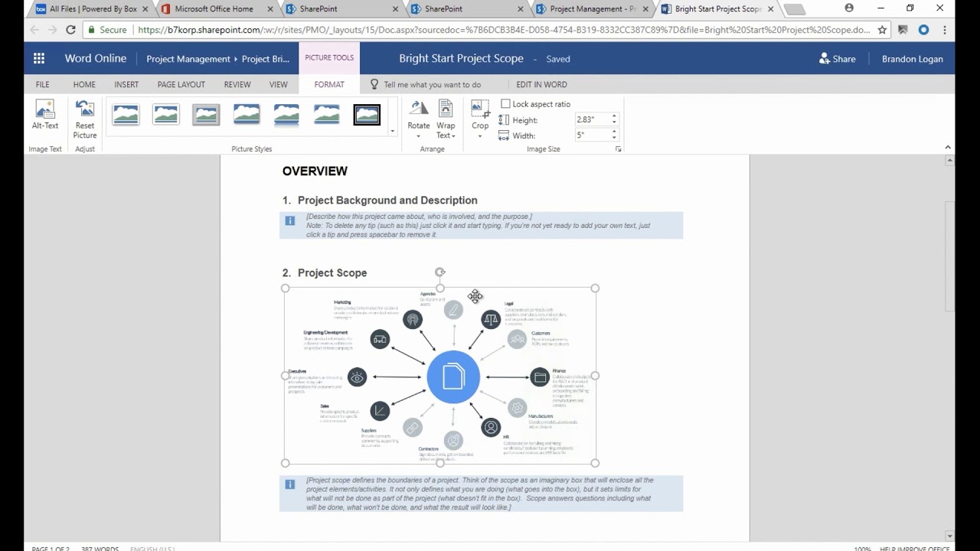The image size is (980, 551).
Task: Select the framed Picture Style thumbnail
Action: [x=366, y=113]
